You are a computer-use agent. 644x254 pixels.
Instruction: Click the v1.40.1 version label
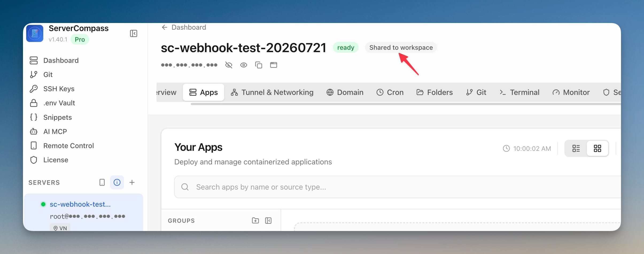tap(58, 39)
